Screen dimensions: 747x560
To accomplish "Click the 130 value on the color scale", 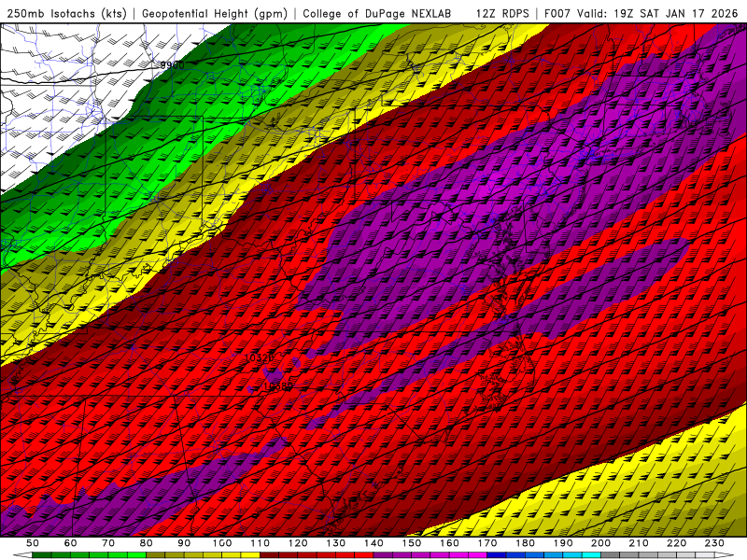I will [336, 543].
